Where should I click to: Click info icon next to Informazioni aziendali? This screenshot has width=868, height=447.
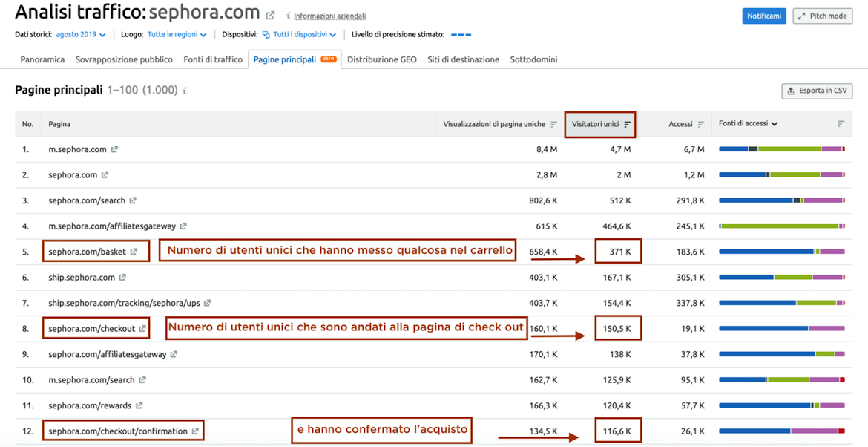point(289,16)
